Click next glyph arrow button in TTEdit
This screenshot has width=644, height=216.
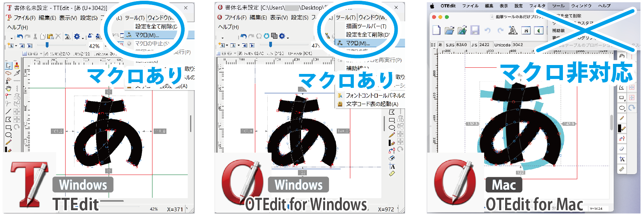(x=29, y=46)
